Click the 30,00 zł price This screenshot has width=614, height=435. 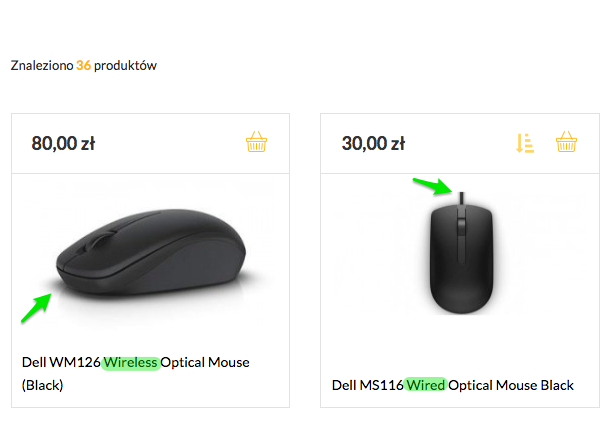(373, 143)
